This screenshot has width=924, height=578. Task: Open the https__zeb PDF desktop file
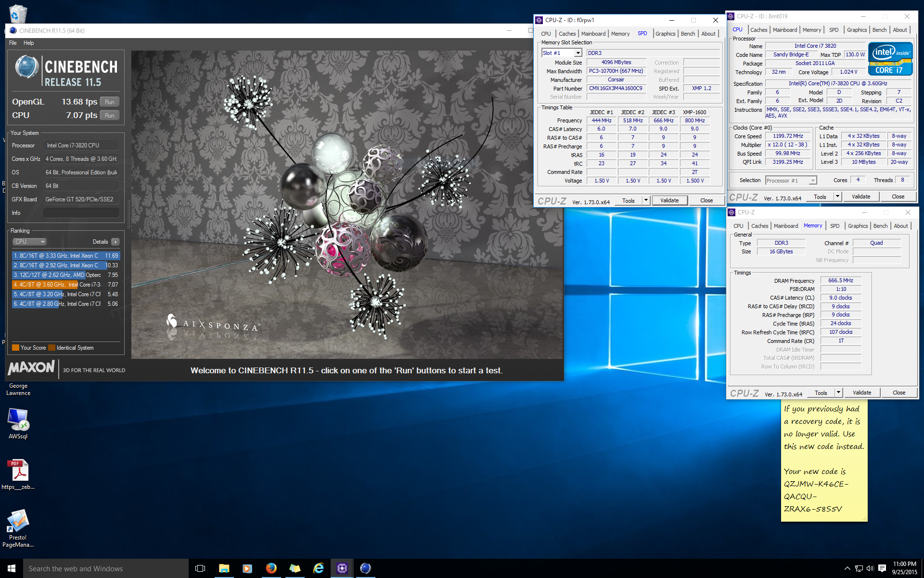(18, 474)
